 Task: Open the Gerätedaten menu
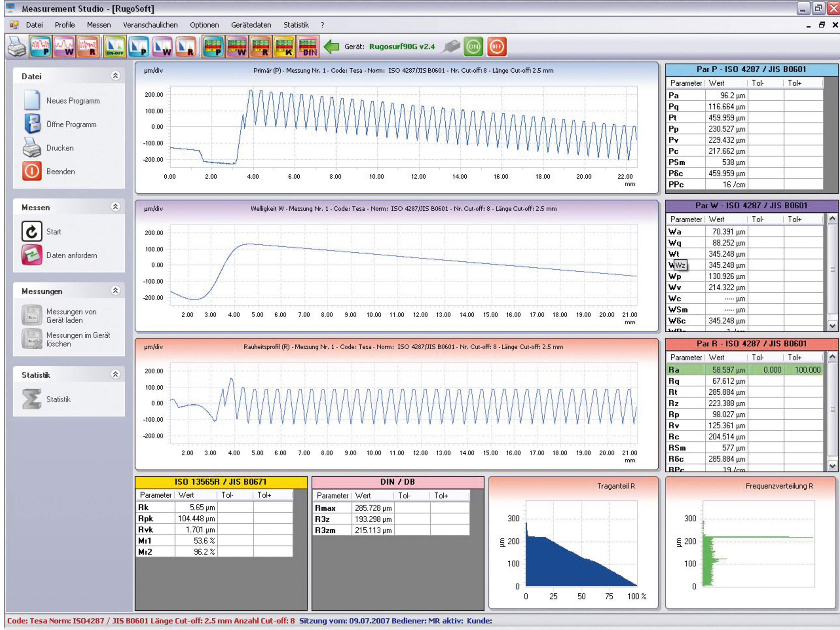[x=251, y=25]
